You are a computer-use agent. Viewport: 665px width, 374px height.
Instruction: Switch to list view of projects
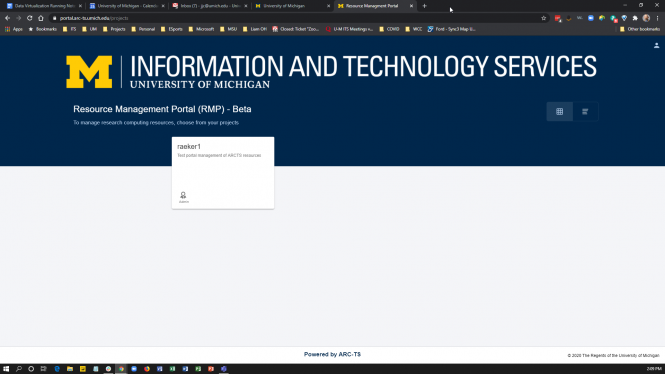click(x=585, y=112)
